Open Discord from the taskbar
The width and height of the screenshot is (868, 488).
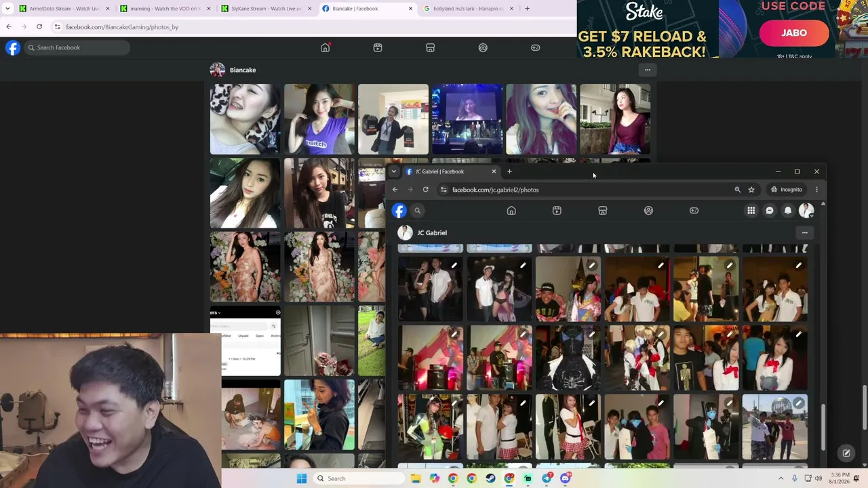pyautogui.click(x=566, y=479)
